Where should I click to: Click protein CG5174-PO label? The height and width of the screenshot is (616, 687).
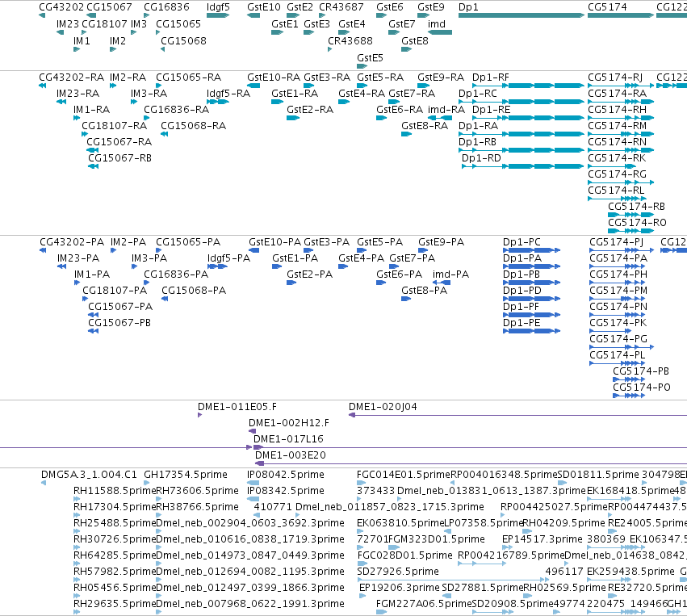pyautogui.click(x=642, y=387)
